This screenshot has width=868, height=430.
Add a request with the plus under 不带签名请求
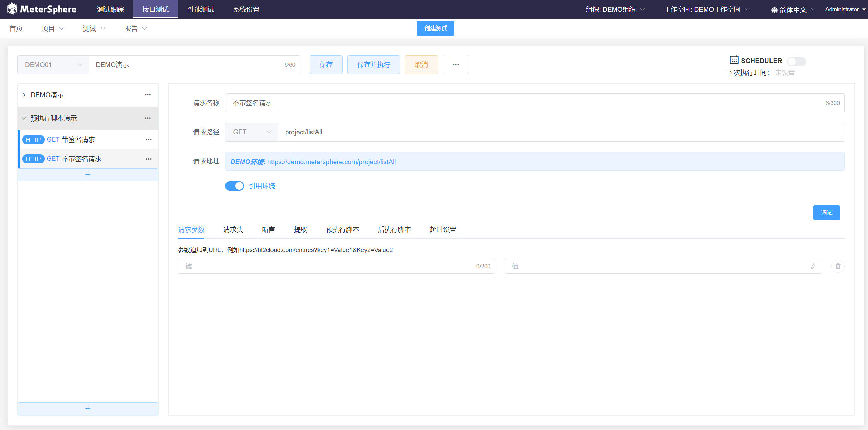point(88,175)
